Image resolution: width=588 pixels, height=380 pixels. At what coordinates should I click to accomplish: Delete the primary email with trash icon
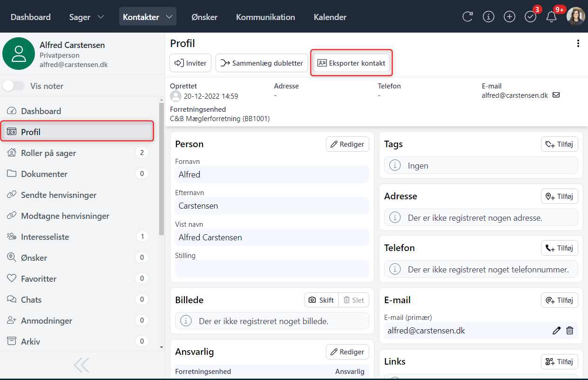pos(569,331)
